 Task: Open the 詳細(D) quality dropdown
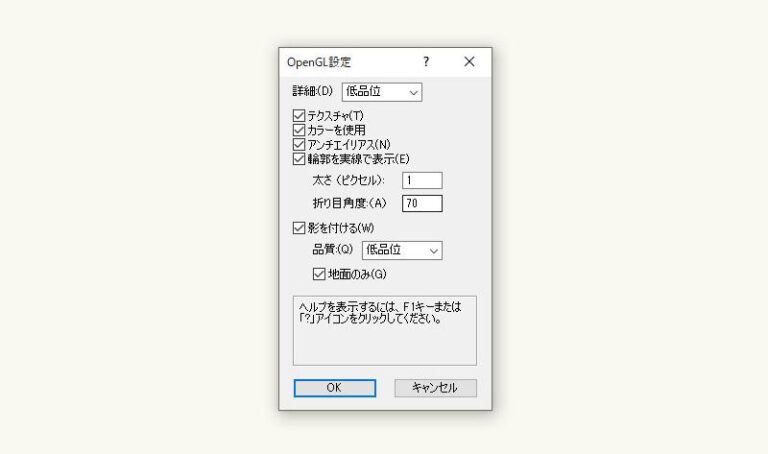point(382,92)
